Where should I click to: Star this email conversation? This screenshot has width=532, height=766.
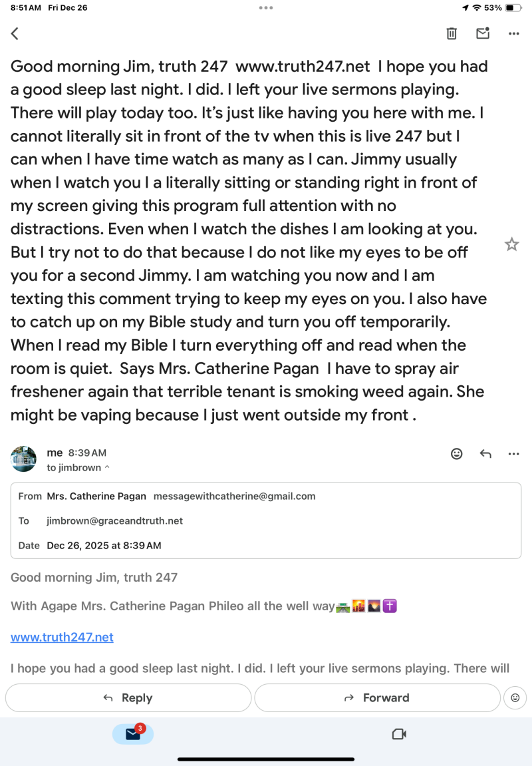[511, 245]
